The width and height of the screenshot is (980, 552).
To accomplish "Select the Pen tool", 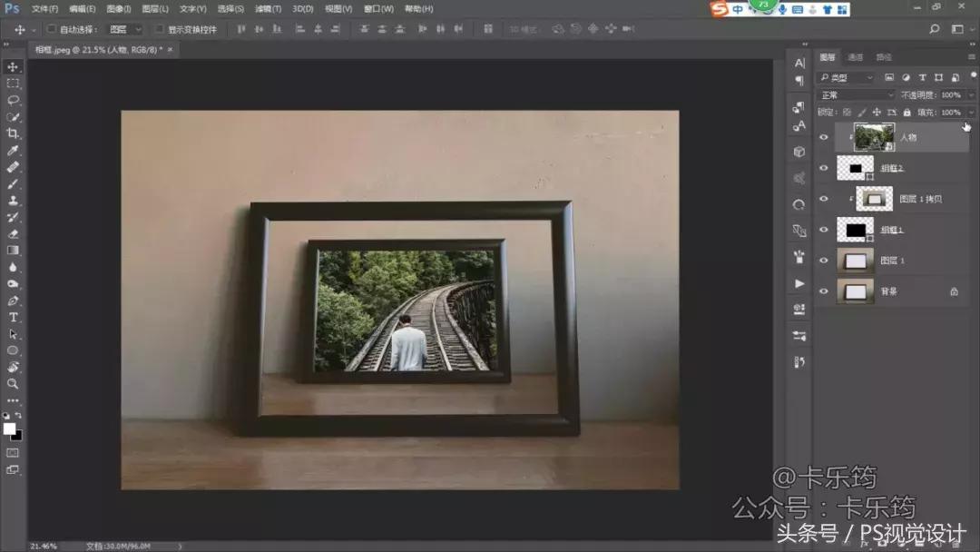I will [x=13, y=301].
